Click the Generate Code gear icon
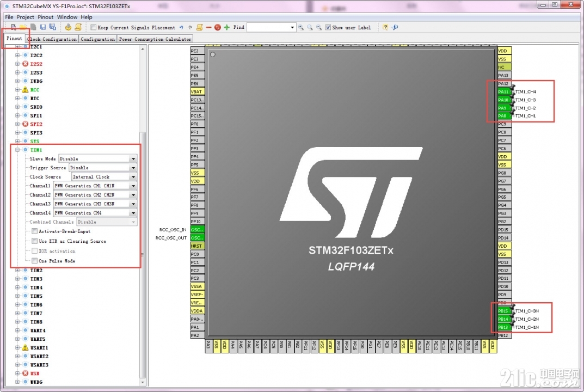Image resolution: width=584 pixels, height=392 pixels. click(68, 27)
